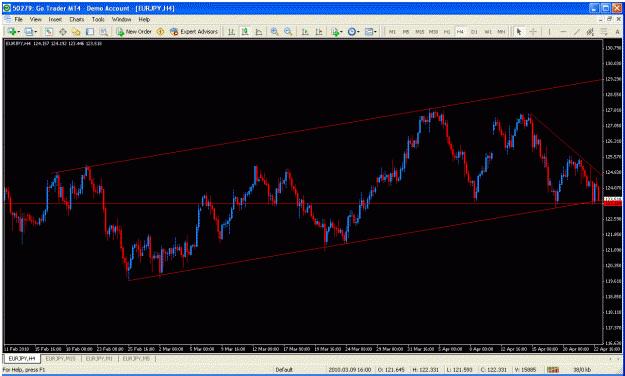This screenshot has height=376, width=625.
Task: Open the MetaEditor yellow diamond icon
Action: (x=161, y=31)
